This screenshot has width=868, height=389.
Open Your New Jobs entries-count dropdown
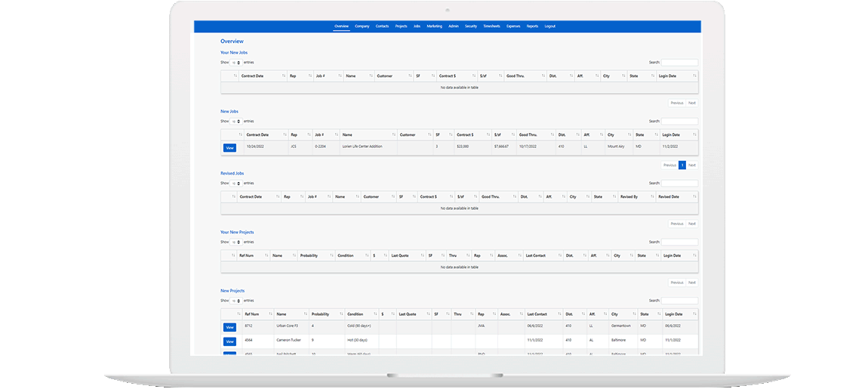coord(235,63)
